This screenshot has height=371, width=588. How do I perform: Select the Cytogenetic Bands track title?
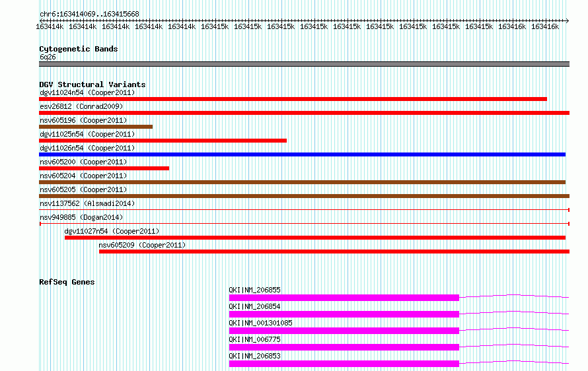coord(79,49)
